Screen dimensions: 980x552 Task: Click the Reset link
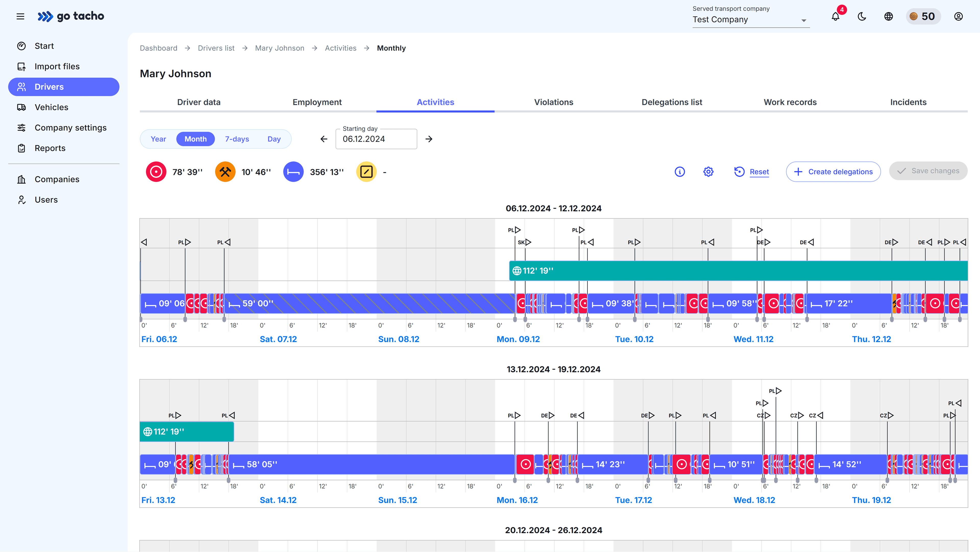(x=759, y=172)
